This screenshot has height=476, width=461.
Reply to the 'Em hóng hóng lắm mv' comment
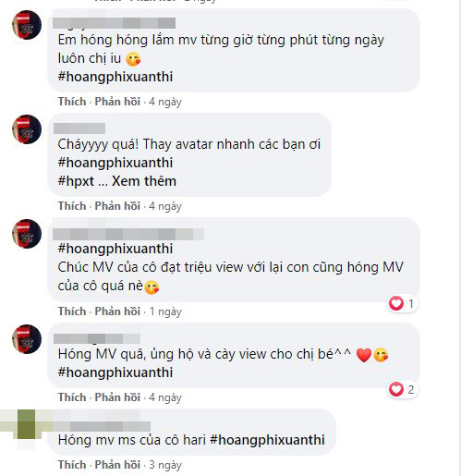pos(117,102)
